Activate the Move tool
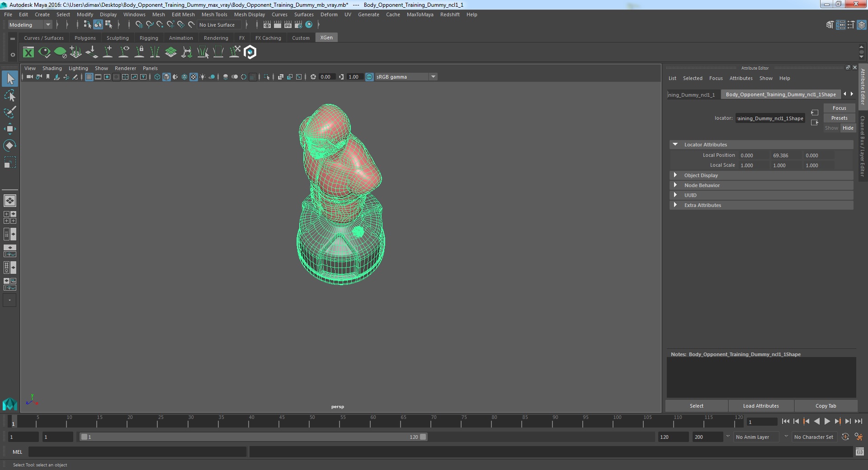The height and width of the screenshot is (470, 868). [10, 129]
